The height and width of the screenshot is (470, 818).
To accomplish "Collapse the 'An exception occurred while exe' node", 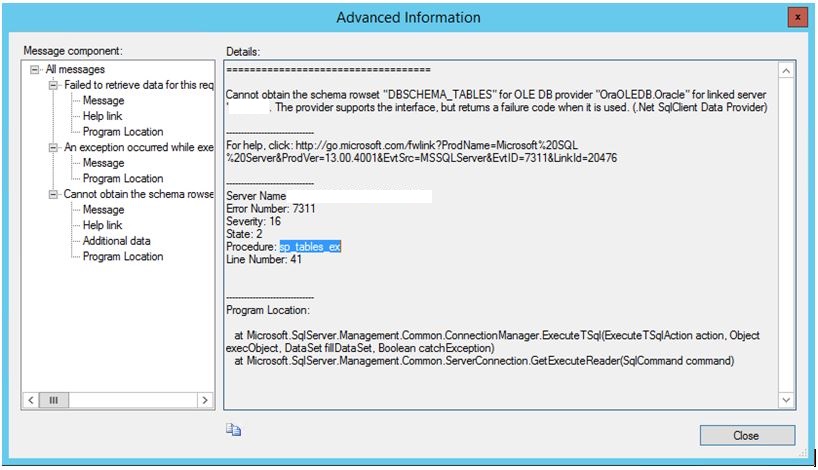I will (x=53, y=148).
